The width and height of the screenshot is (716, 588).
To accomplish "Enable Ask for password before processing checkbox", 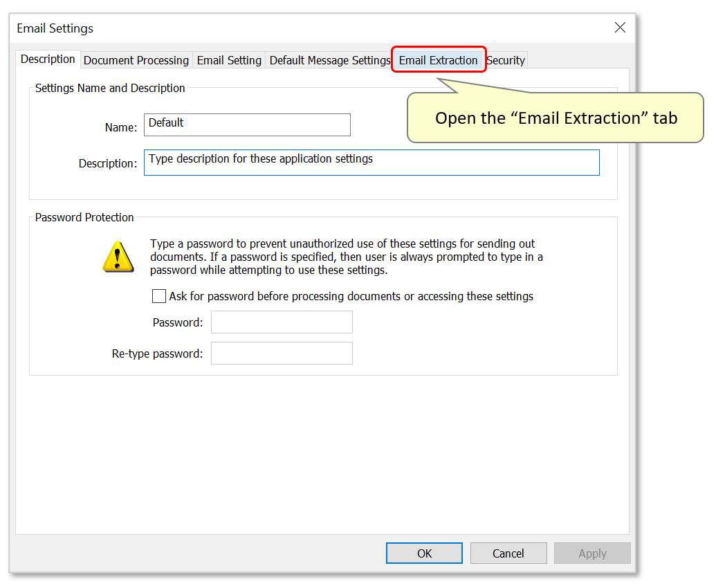I will (x=159, y=296).
